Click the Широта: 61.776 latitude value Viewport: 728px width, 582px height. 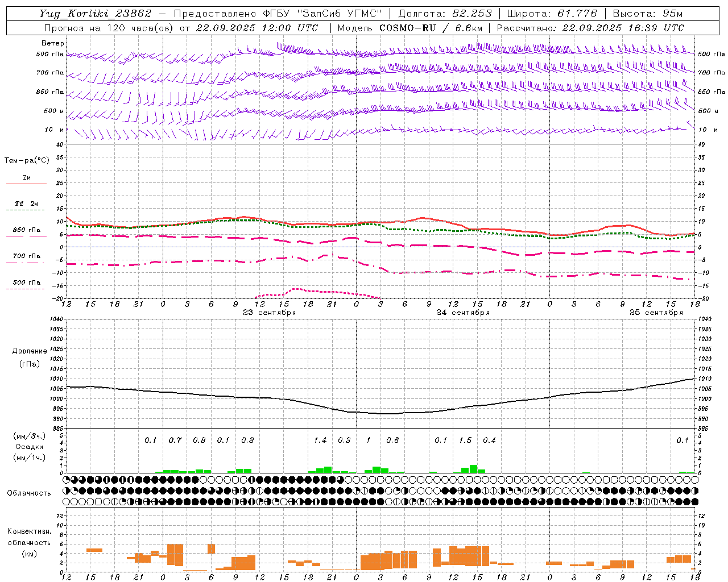tap(552, 14)
